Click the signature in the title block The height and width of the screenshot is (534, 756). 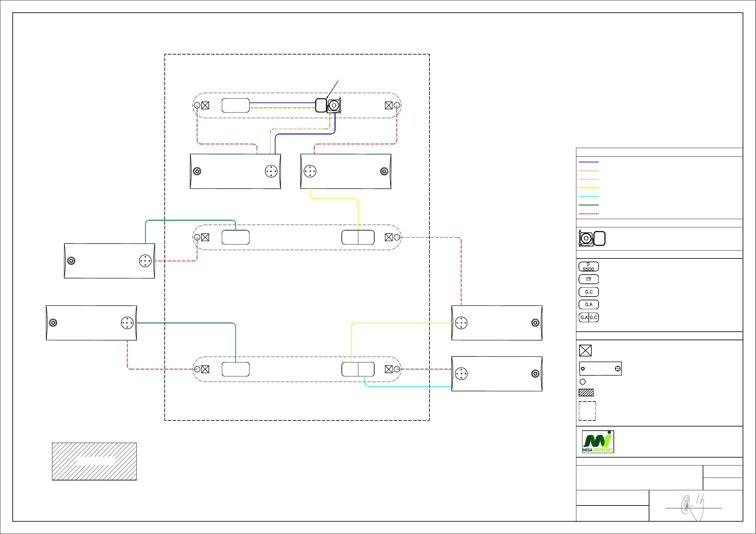click(692, 506)
